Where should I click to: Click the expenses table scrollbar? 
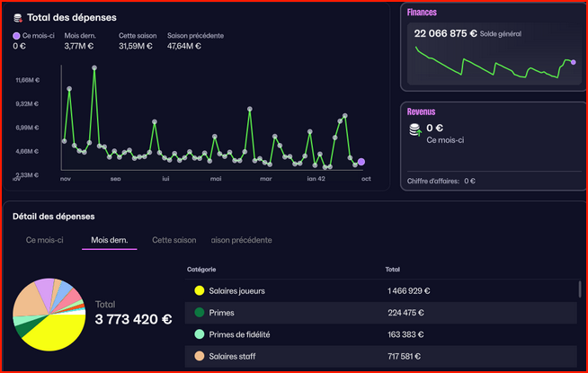click(579, 289)
